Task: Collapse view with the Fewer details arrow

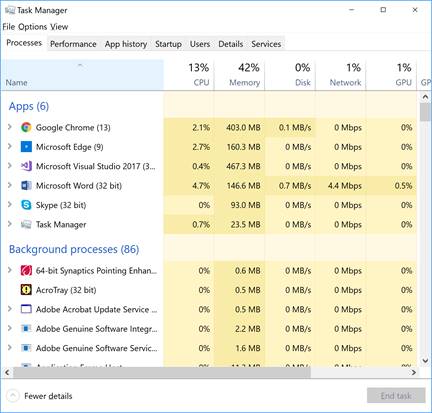Action: click(13, 396)
